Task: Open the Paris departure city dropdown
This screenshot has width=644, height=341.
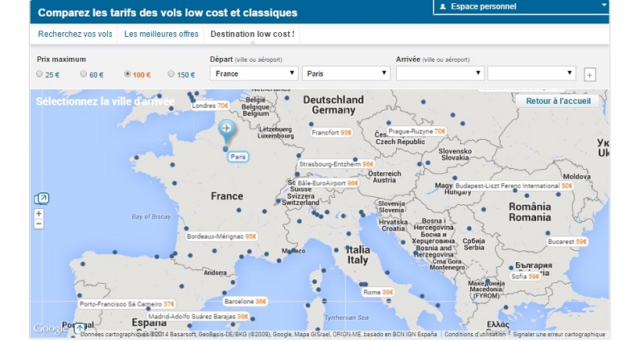Action: 346,73
